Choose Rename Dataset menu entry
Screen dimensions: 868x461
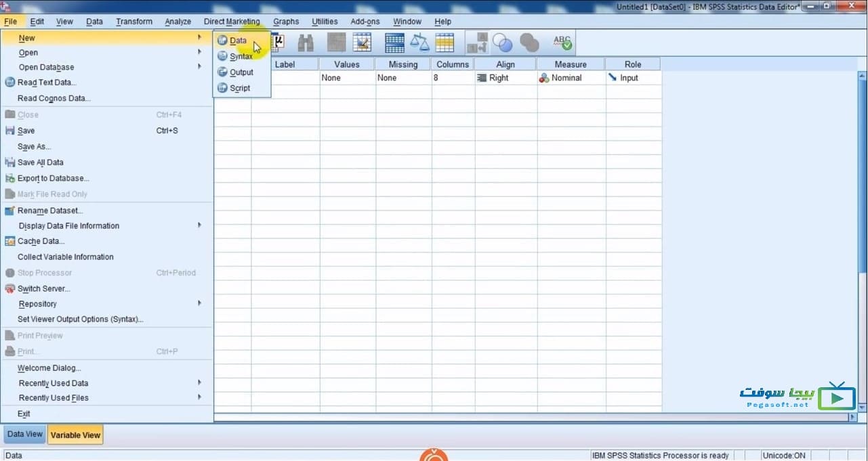(106, 211)
